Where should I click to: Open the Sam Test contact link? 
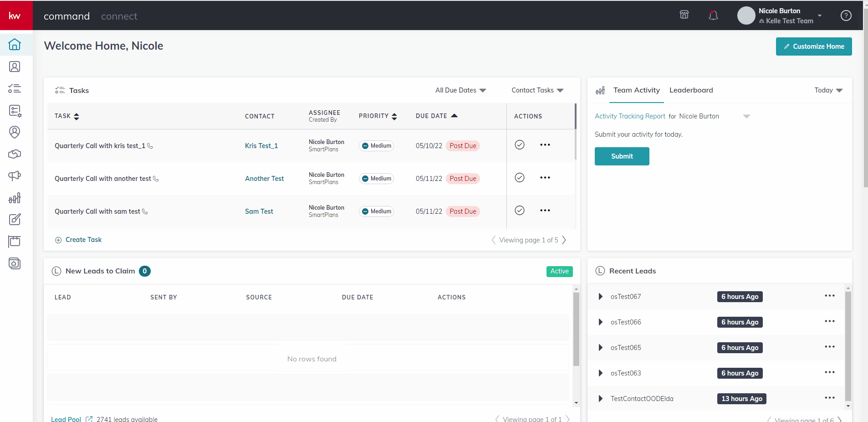259,211
